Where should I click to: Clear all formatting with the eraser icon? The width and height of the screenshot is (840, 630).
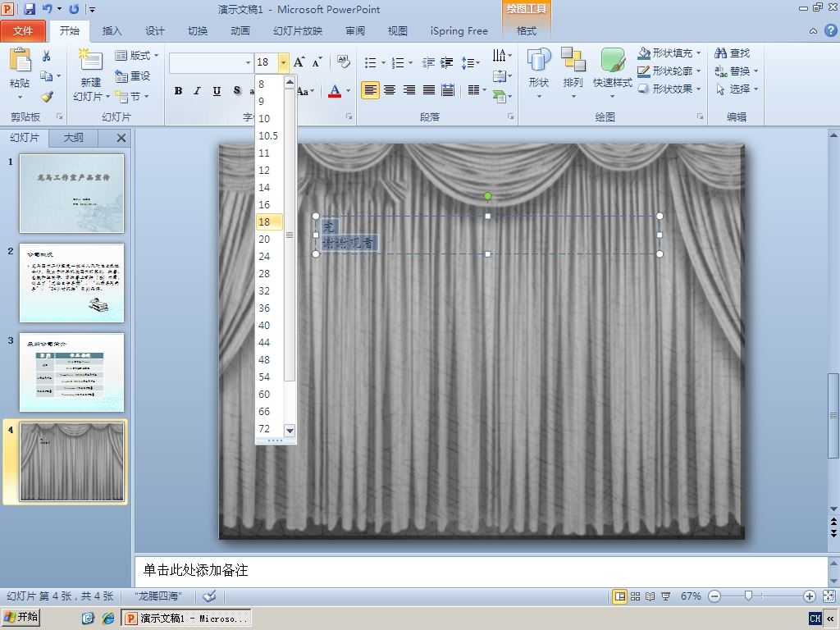344,62
